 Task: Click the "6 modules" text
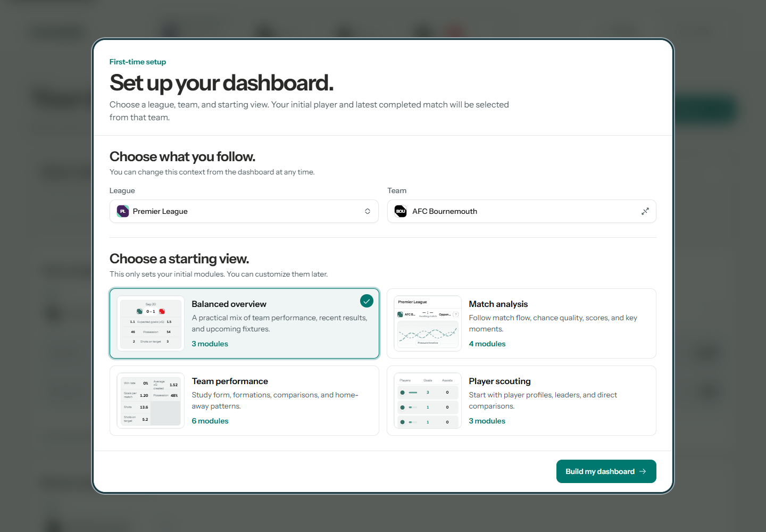(210, 421)
